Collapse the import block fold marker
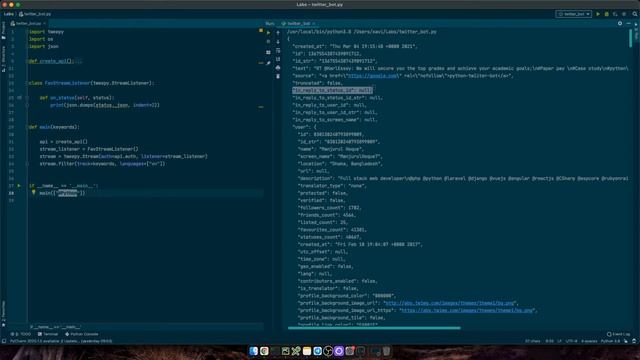The height and width of the screenshot is (360, 640). click(x=27, y=32)
